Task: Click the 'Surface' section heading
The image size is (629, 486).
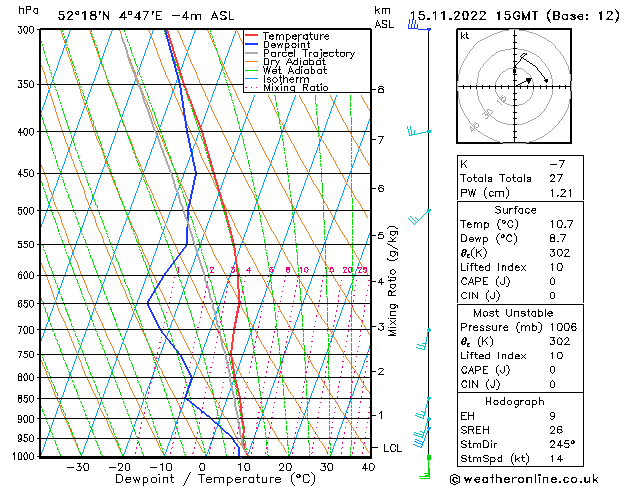Action: pos(515,210)
